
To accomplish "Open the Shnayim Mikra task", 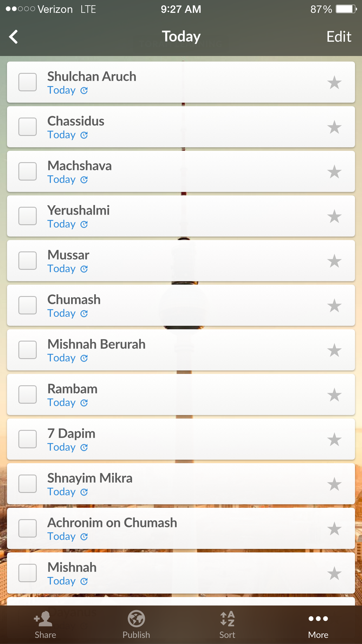I will tap(90, 478).
